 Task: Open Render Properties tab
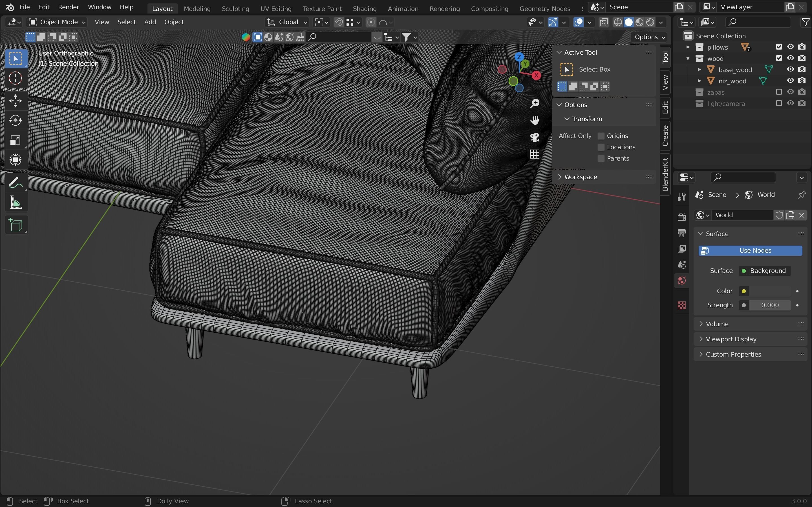(681, 217)
